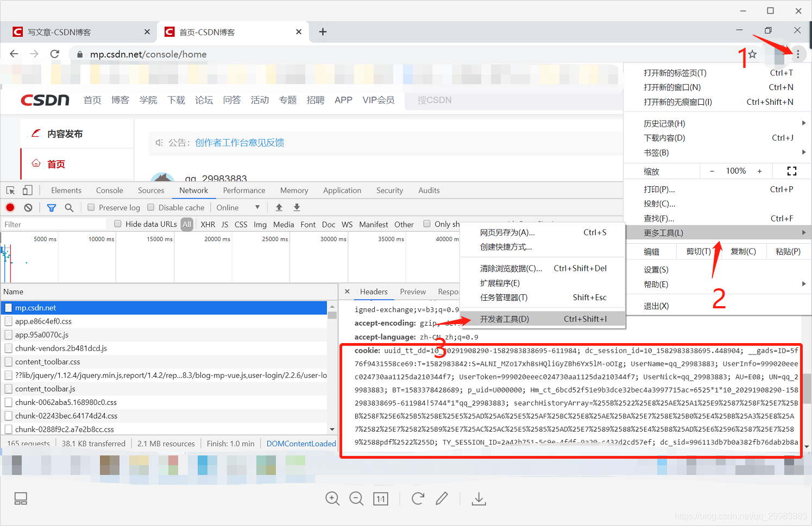
Task: Click DOMContentLoaded status text
Action: point(301,443)
